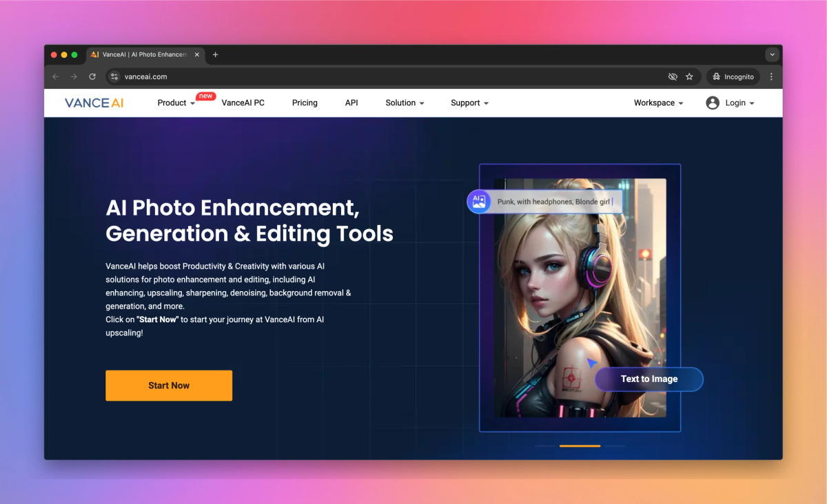Screen dimensions: 827x504
Task: Go to VanceAI PC page
Action: coord(243,103)
